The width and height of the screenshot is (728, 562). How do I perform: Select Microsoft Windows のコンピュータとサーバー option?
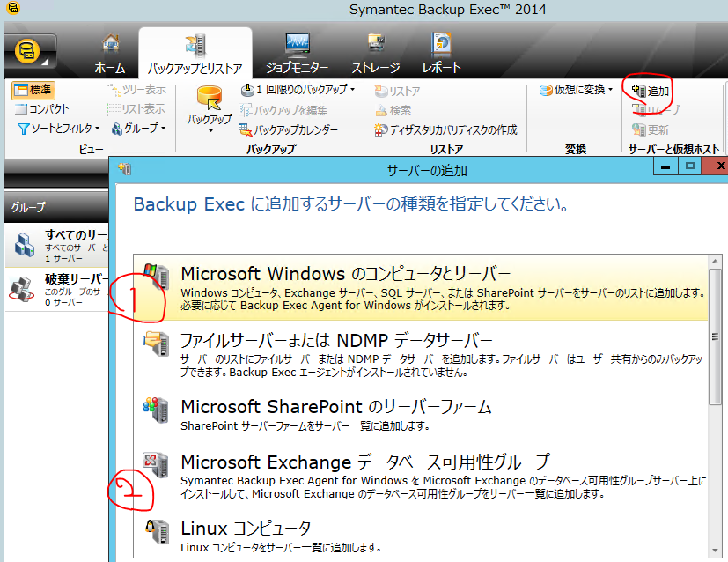(421, 288)
